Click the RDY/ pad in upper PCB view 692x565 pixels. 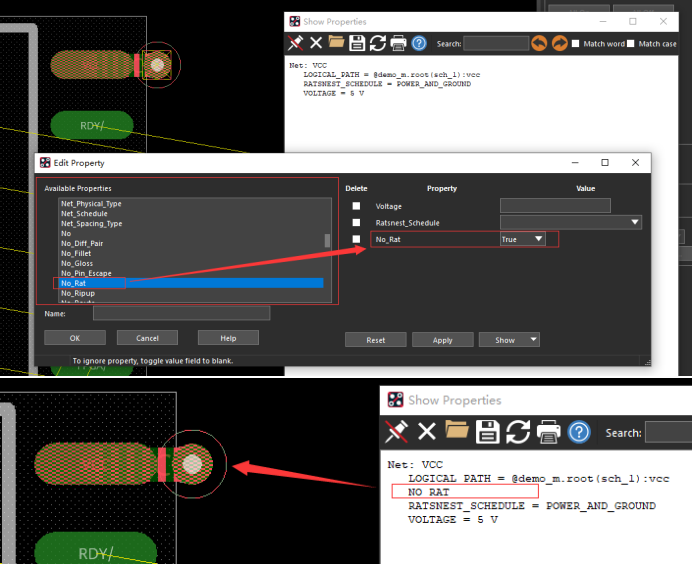coord(92,125)
